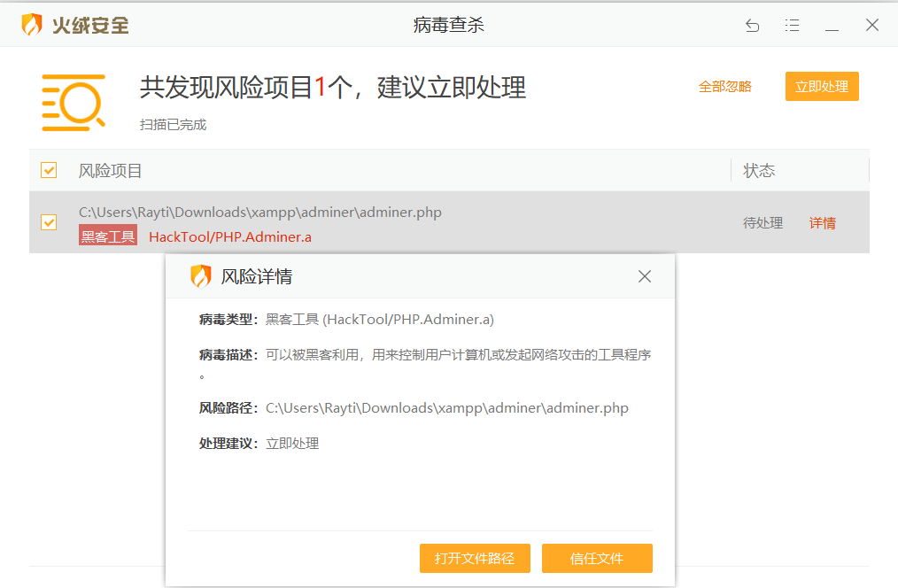Click the 风险路径 value in dialog
Viewport: 898px width, 588px height.
click(x=446, y=408)
